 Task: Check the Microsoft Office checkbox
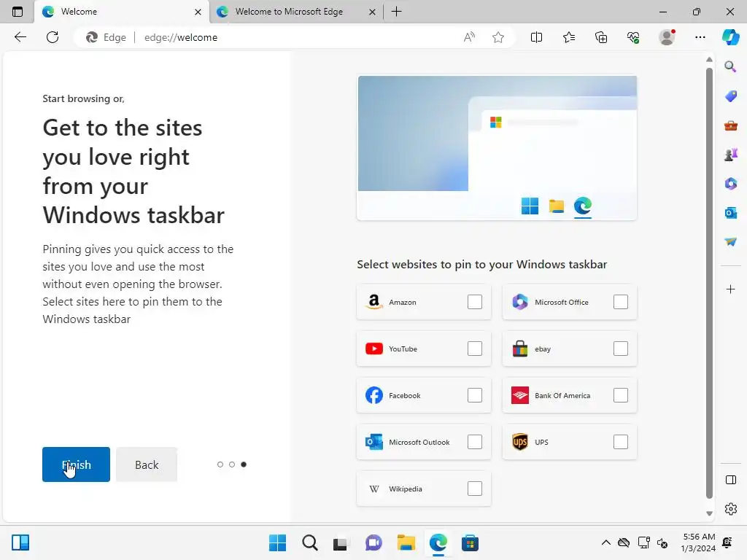coord(620,302)
